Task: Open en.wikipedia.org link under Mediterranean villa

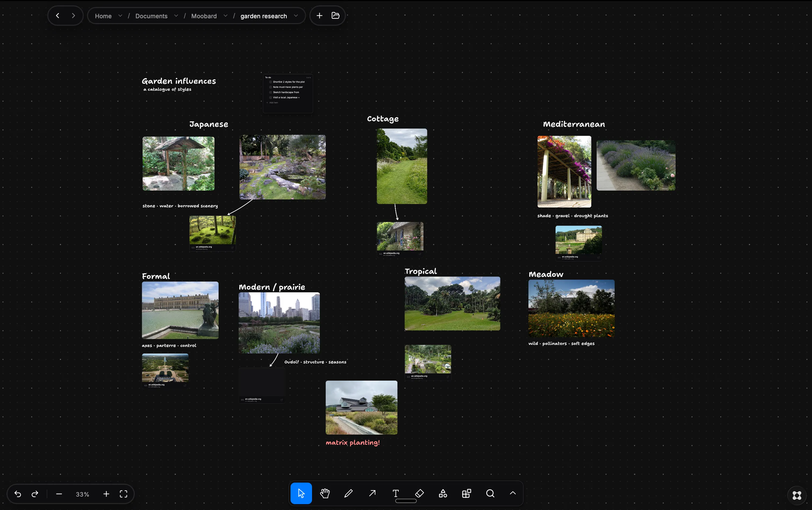Action: (x=570, y=257)
